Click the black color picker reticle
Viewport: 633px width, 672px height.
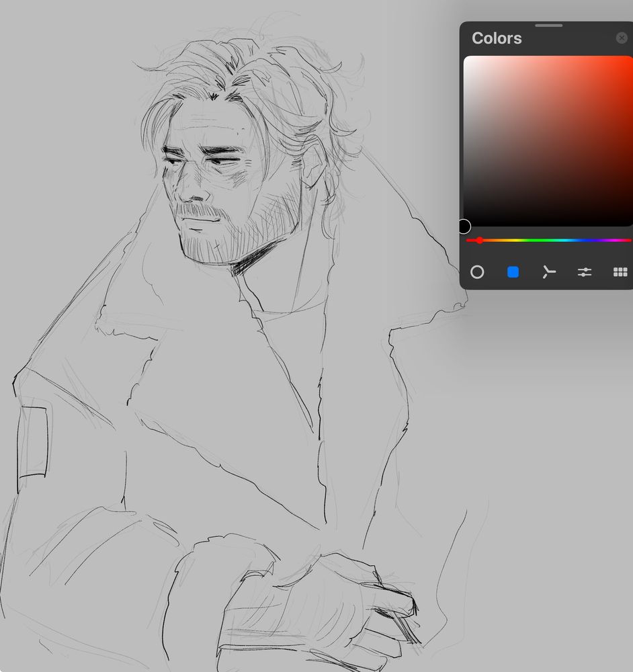[464, 226]
